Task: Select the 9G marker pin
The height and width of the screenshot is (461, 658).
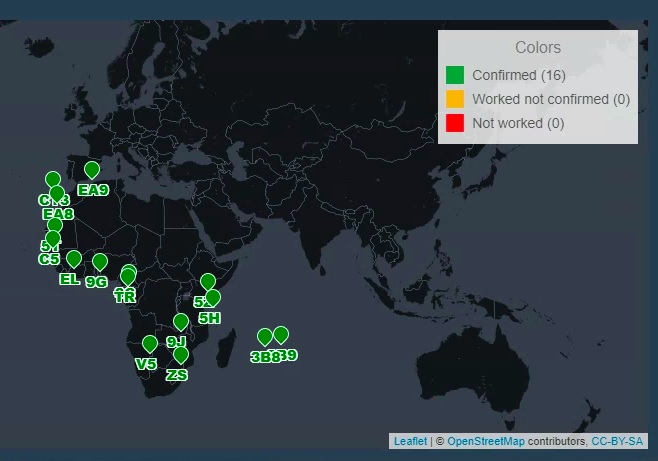Action: [x=100, y=262]
